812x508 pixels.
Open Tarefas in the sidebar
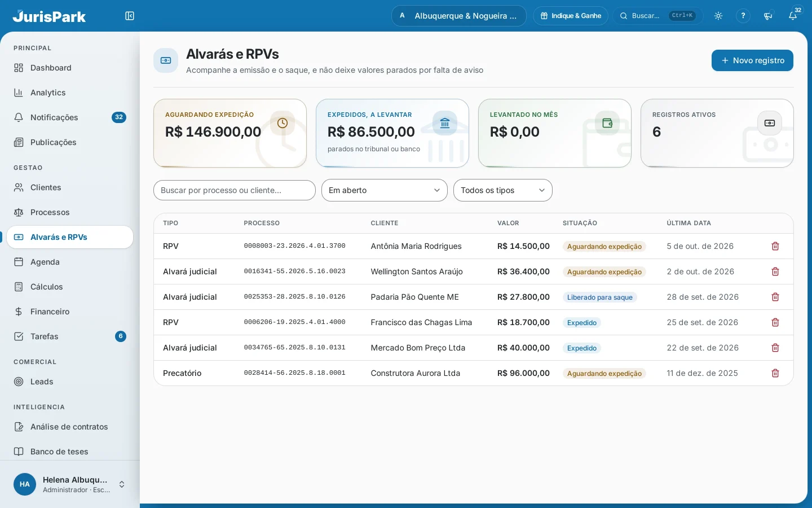tap(70, 336)
